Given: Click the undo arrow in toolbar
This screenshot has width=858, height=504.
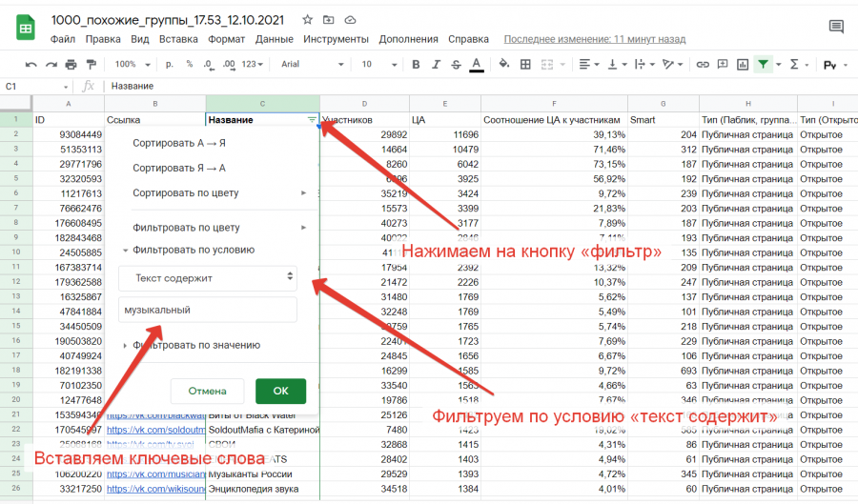Looking at the screenshot, I should click(x=31, y=65).
